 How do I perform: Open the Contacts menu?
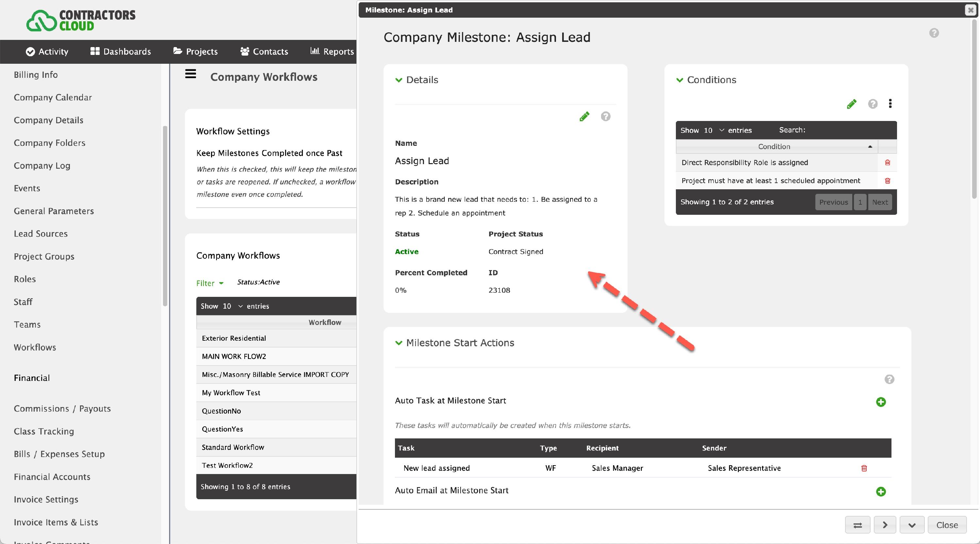tap(264, 51)
